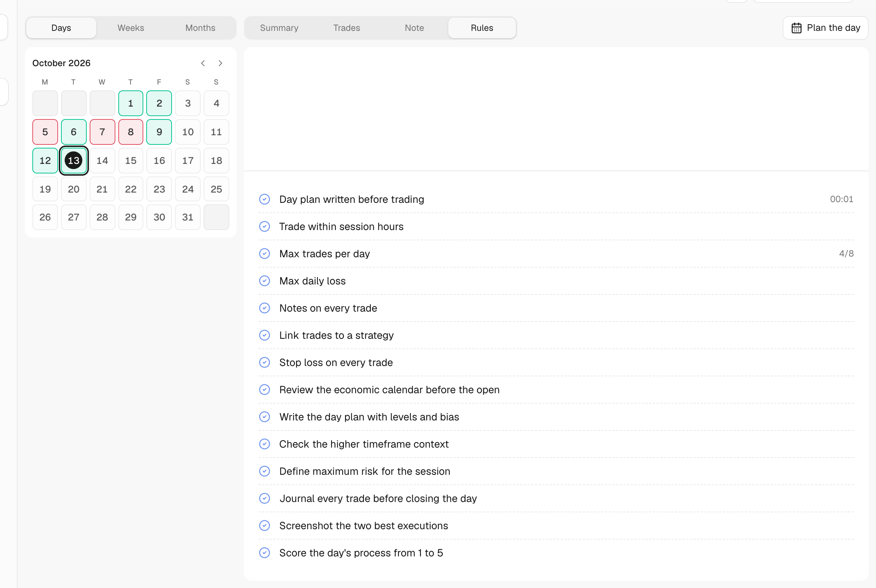Screen dimensions: 876x588
Task: Select October 7 red day cell
Action: (x=102, y=132)
